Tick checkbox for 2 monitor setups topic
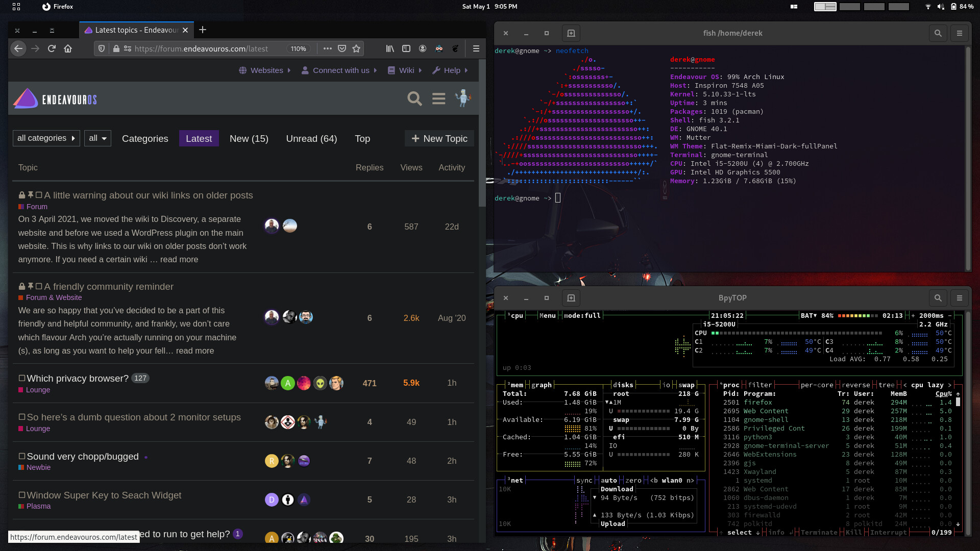Image resolution: width=980 pixels, height=551 pixels. pyautogui.click(x=22, y=417)
